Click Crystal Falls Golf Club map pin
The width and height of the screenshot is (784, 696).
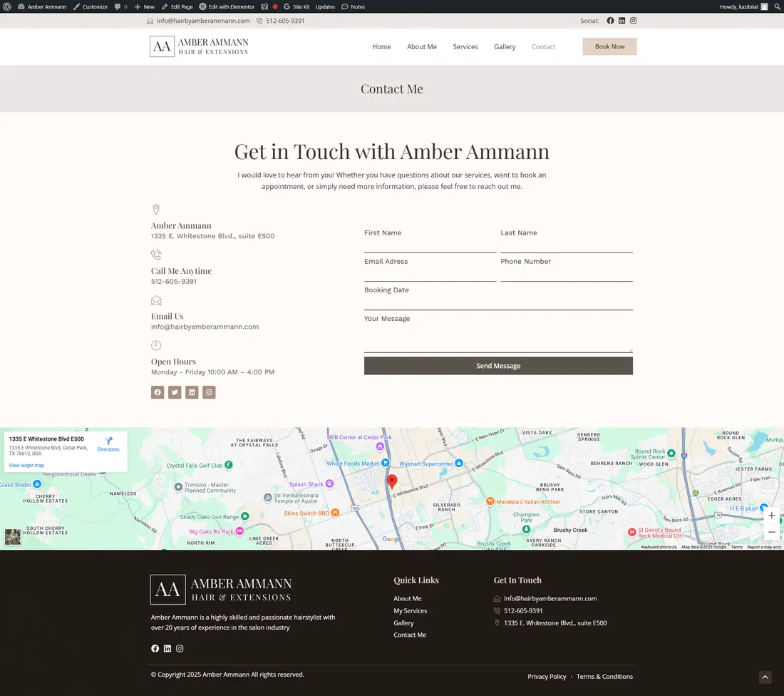click(229, 465)
